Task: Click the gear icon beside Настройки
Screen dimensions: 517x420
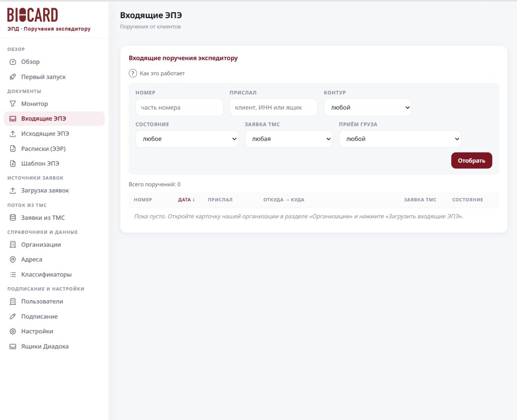Action: (x=13, y=331)
